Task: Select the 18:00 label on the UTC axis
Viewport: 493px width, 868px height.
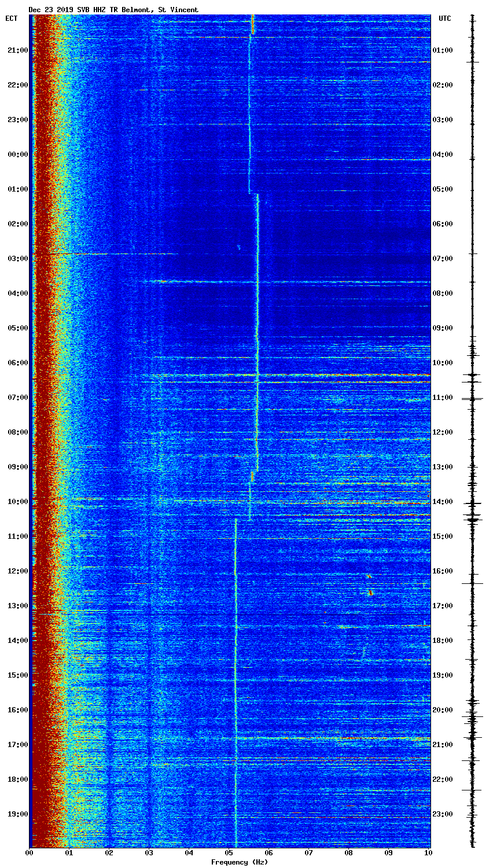Action: [x=443, y=641]
